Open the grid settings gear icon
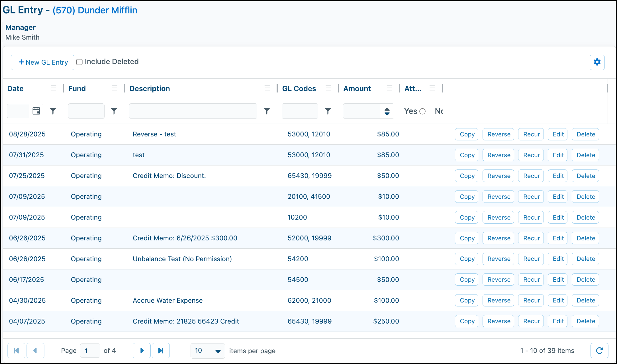The image size is (617, 364). 597,62
